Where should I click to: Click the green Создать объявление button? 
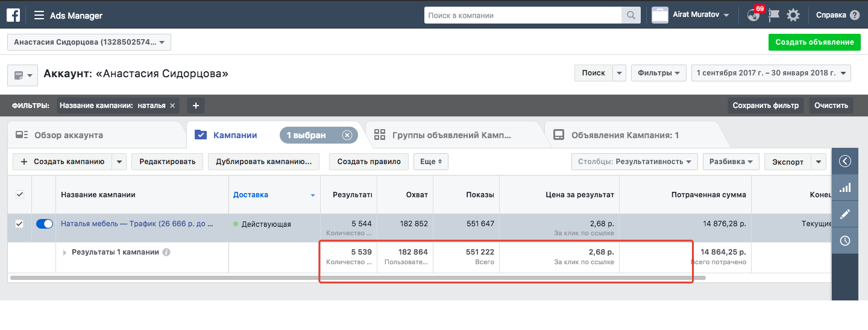point(814,42)
